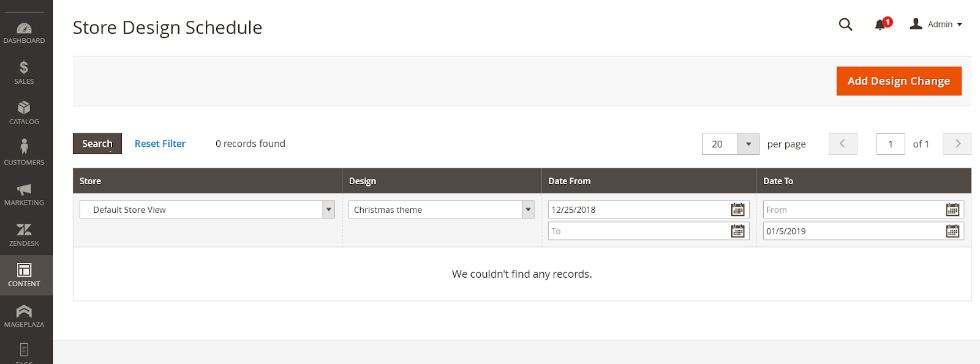The image size is (980, 364).
Task: Click the Store Design Schedule page title
Action: pyautogui.click(x=167, y=28)
